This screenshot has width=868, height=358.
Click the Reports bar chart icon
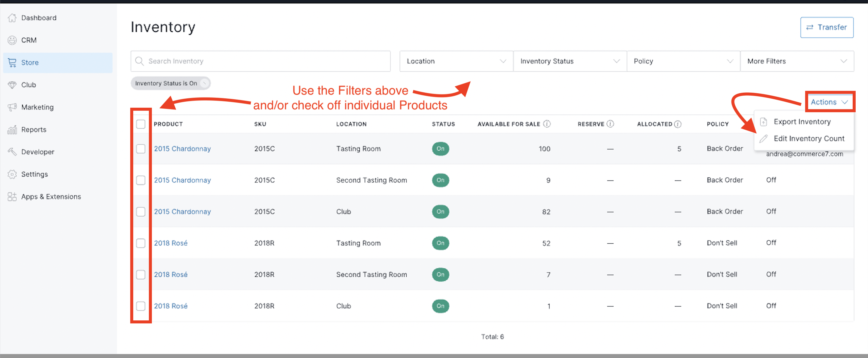coord(12,129)
